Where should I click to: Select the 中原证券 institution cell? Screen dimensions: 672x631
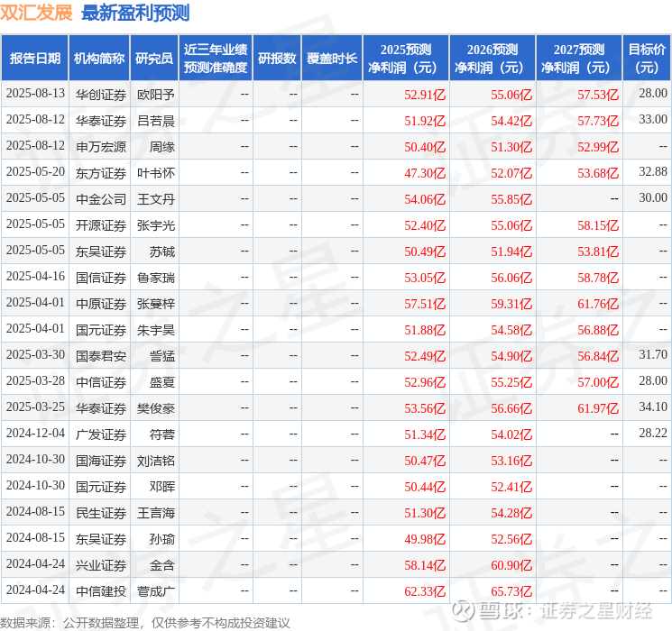pyautogui.click(x=101, y=304)
